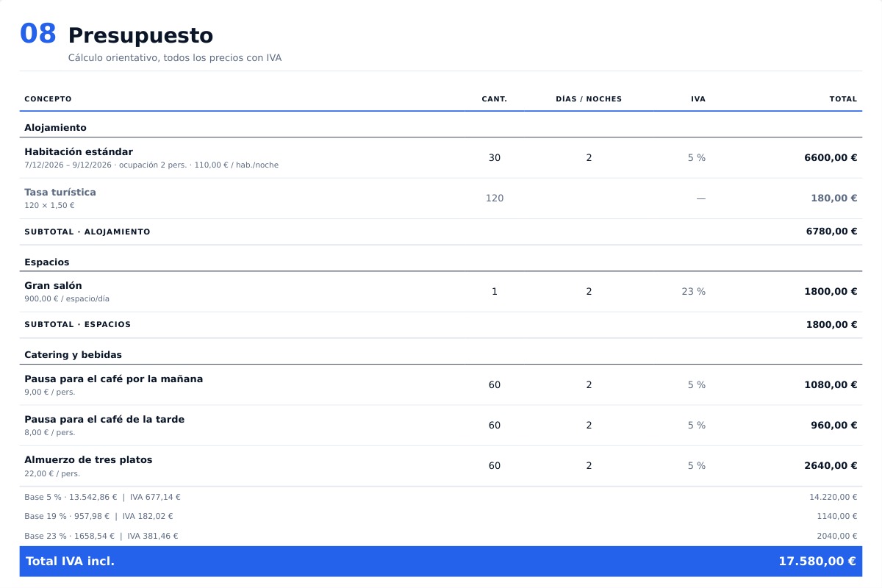Click the total "1080,00 €"

831,385
